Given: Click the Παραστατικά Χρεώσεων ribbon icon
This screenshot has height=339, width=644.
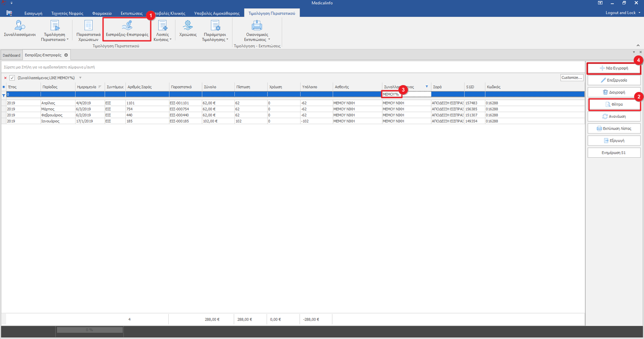Looking at the screenshot, I should tap(88, 30).
